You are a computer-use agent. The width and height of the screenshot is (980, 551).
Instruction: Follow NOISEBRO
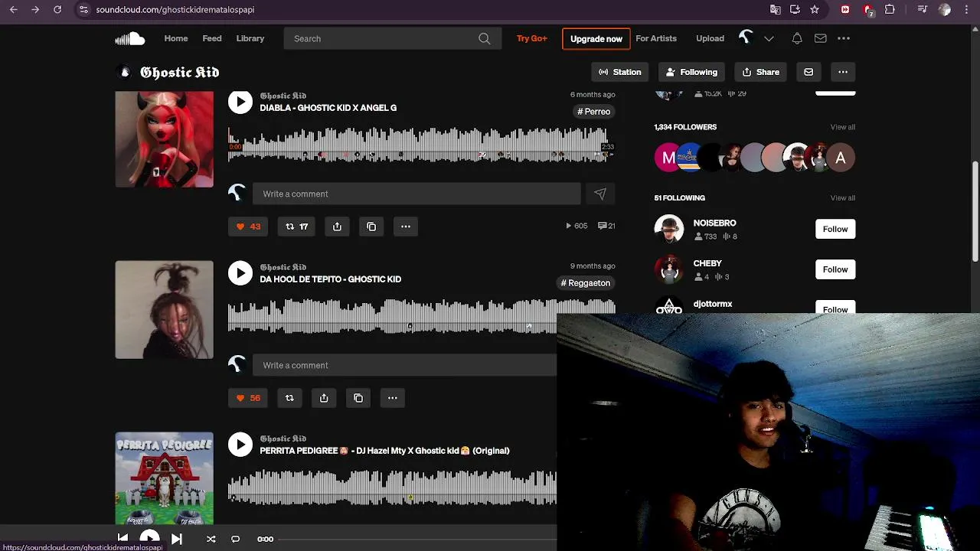tap(835, 229)
